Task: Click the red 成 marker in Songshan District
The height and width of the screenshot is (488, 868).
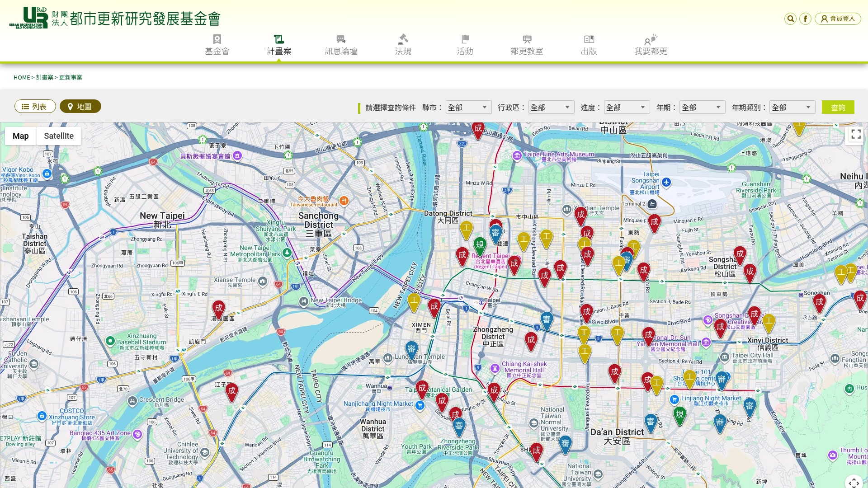Action: pyautogui.click(x=740, y=256)
